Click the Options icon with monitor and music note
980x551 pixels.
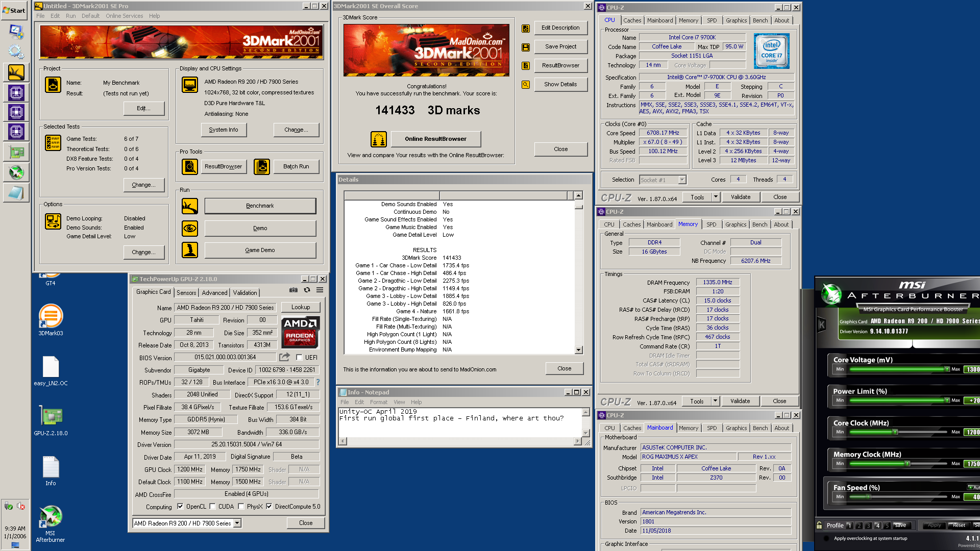[x=53, y=221]
